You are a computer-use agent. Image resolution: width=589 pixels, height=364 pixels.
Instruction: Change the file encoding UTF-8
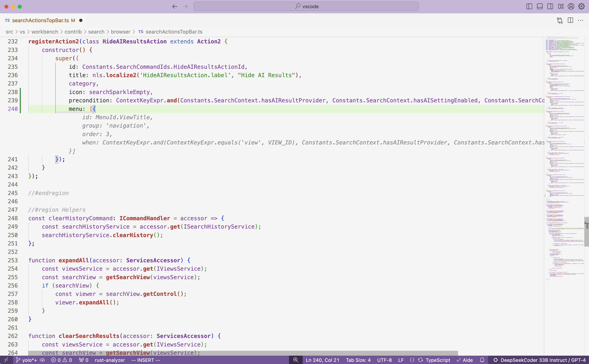coord(385,360)
